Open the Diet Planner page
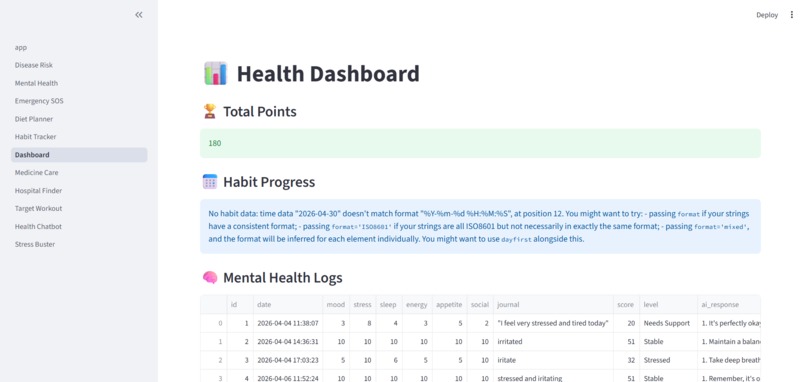The width and height of the screenshot is (806, 382). point(79,119)
